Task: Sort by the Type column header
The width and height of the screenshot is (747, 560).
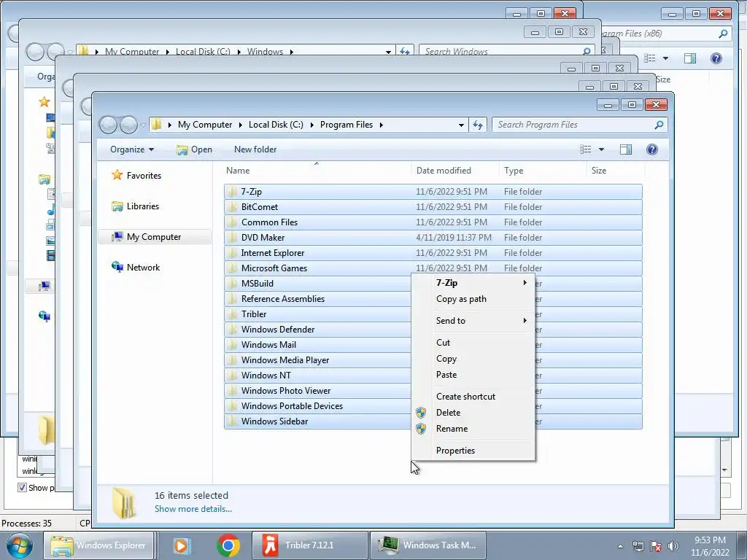Action: coord(543,171)
